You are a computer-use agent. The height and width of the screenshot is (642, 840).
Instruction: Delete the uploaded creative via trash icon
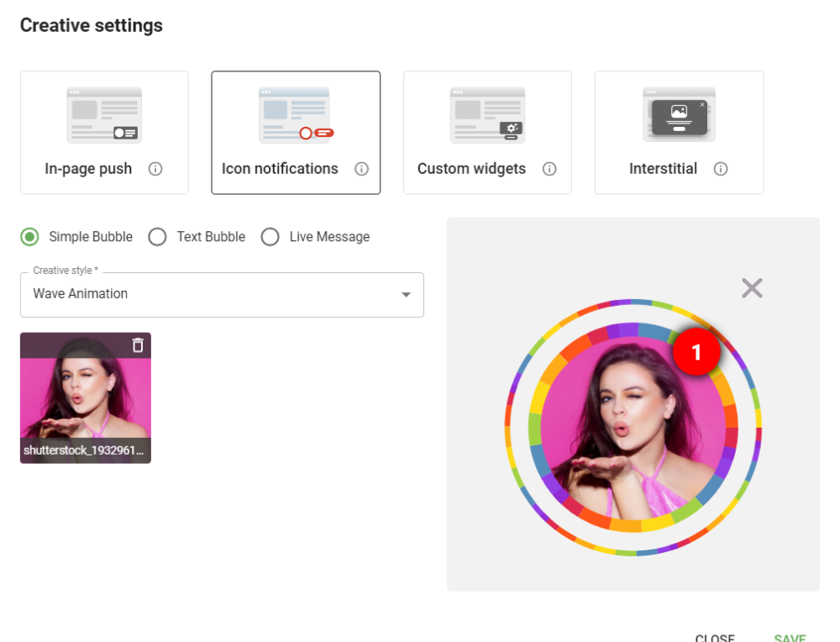pyautogui.click(x=137, y=345)
